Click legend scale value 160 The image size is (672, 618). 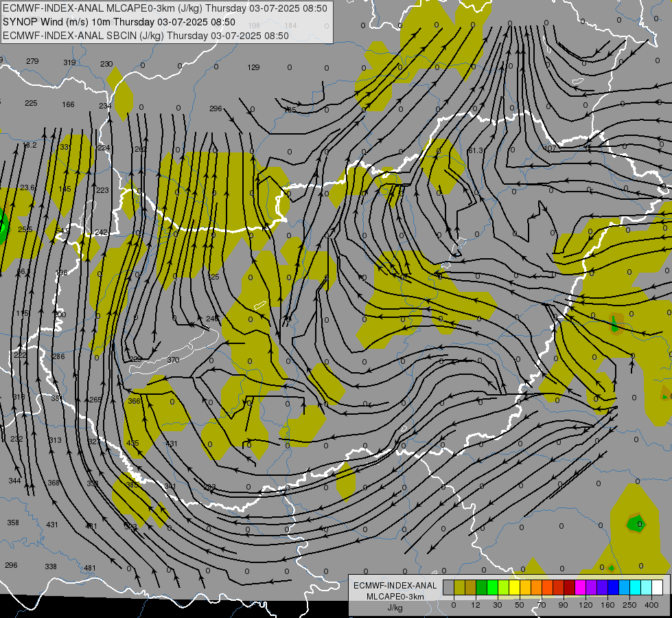pyautogui.click(x=607, y=605)
